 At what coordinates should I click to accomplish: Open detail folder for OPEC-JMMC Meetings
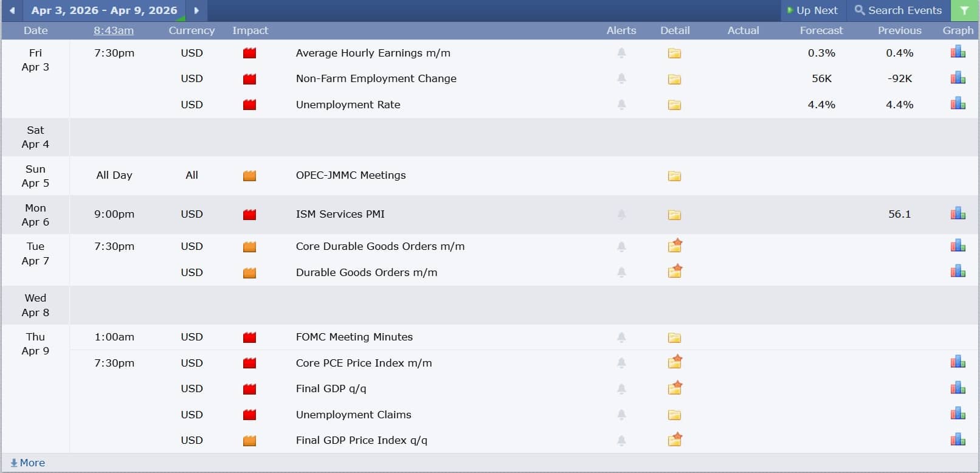tap(674, 176)
